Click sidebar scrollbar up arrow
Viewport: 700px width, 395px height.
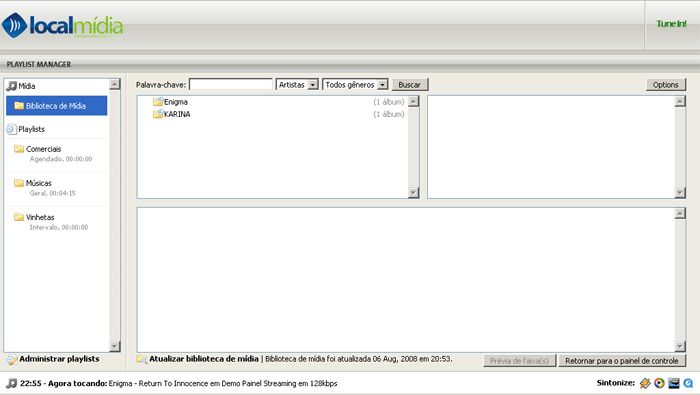pos(115,84)
